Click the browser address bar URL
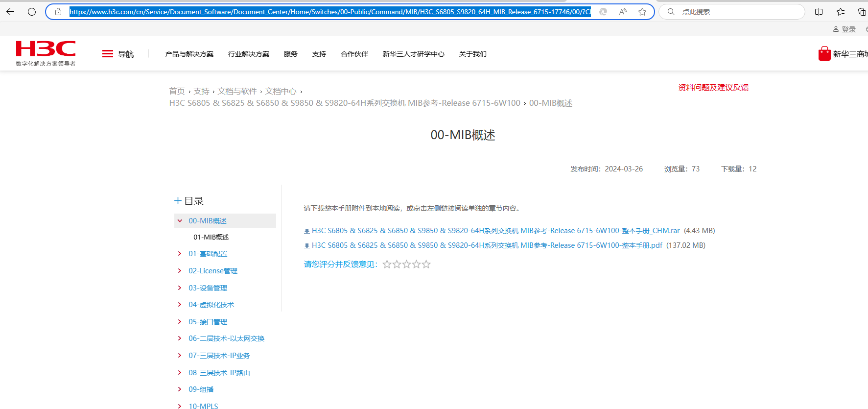The height and width of the screenshot is (409, 868). pyautogui.click(x=330, y=12)
